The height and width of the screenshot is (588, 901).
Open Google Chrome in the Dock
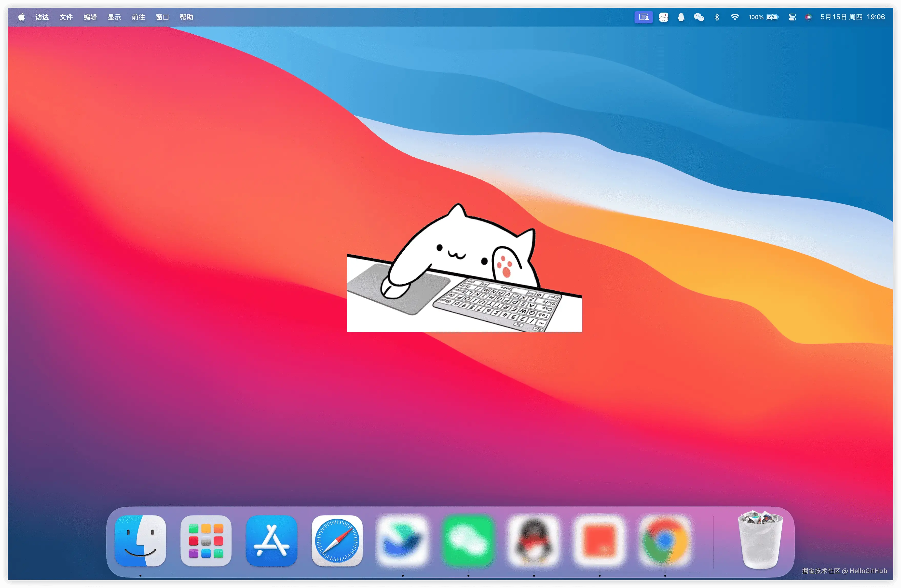(x=665, y=540)
